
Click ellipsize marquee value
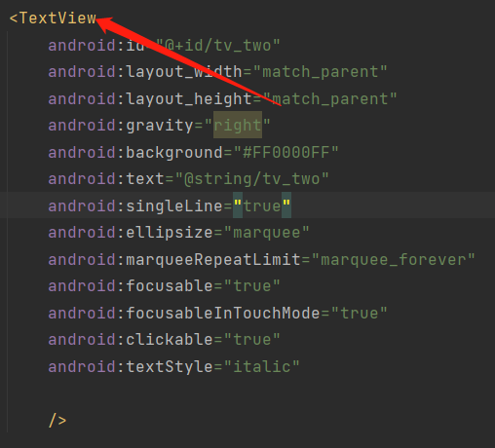coord(266,233)
